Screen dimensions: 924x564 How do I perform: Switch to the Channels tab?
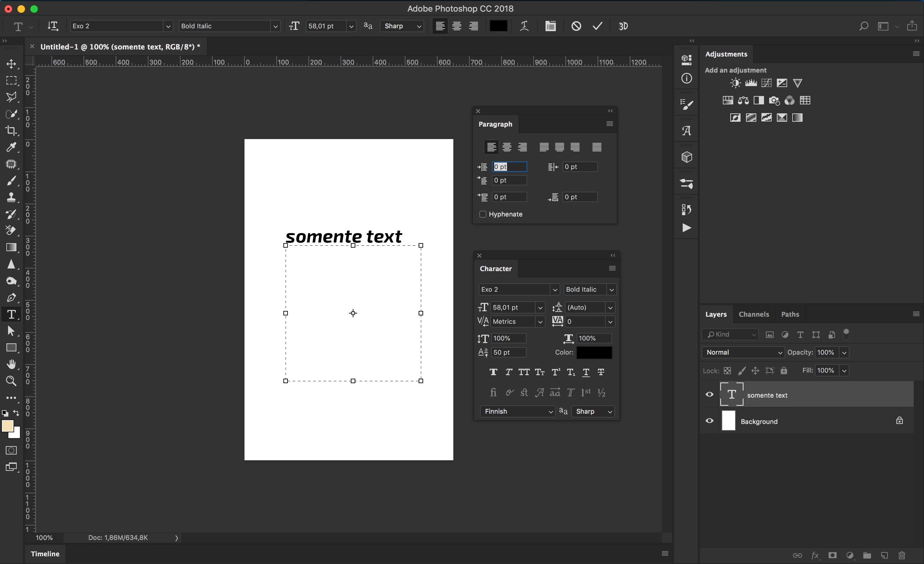[753, 314]
